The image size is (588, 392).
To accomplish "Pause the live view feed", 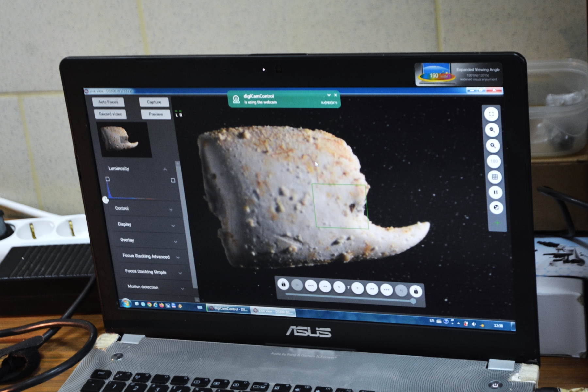I will 496,192.
